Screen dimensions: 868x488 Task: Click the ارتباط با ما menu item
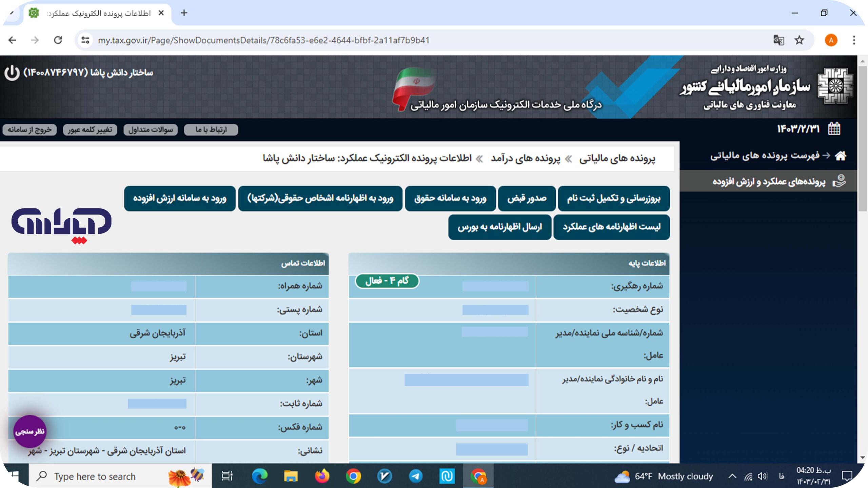click(210, 130)
